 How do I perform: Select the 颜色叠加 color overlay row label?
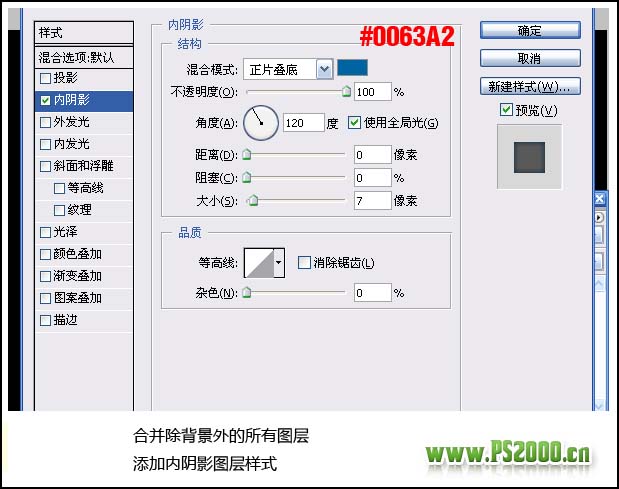tap(77, 255)
